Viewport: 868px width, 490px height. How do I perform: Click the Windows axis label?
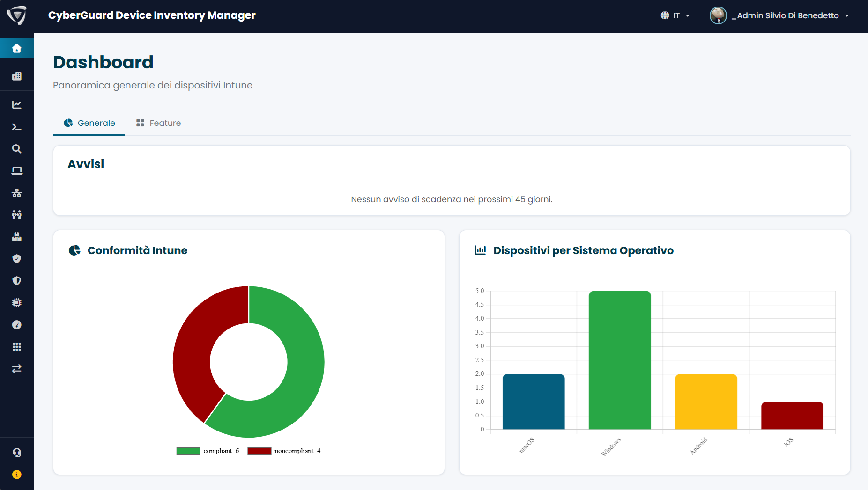[611, 447]
